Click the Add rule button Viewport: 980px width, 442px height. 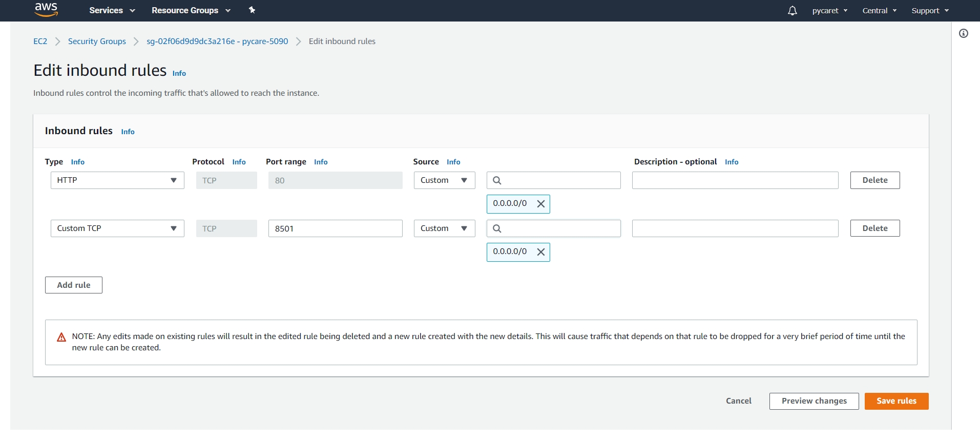(x=74, y=285)
